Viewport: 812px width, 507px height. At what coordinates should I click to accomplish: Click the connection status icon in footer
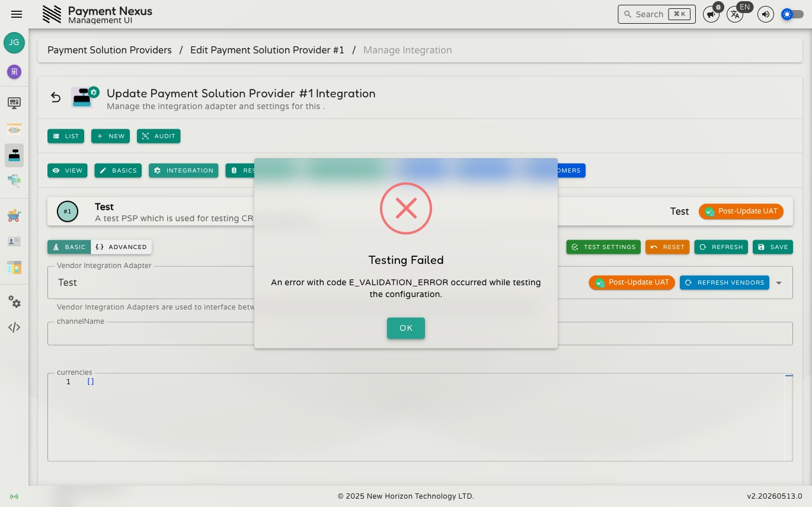tap(14, 496)
